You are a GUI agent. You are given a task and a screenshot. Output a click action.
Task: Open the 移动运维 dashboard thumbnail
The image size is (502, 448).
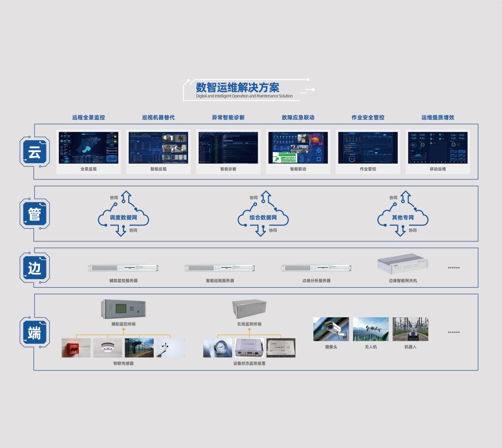[x=438, y=148]
